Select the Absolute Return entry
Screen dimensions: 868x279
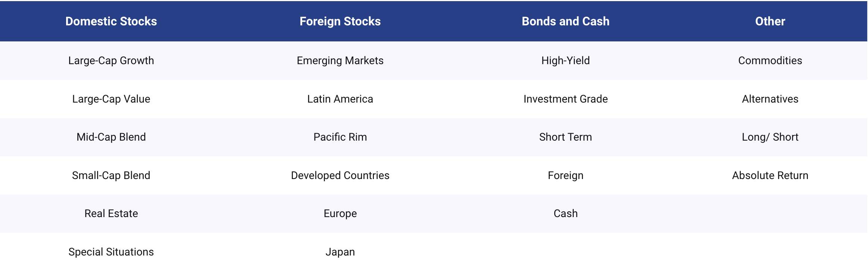click(770, 175)
